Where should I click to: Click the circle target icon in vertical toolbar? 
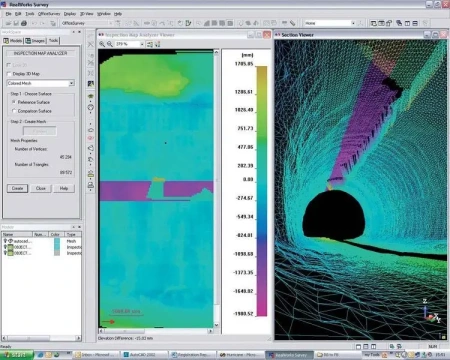pos(91,107)
